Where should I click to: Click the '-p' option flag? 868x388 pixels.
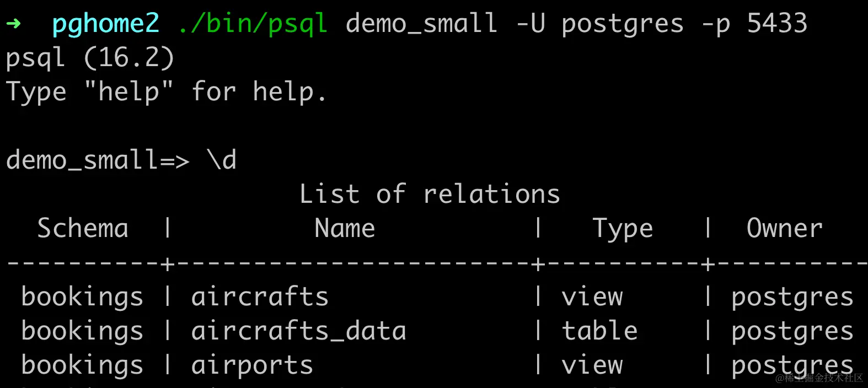[715, 25]
